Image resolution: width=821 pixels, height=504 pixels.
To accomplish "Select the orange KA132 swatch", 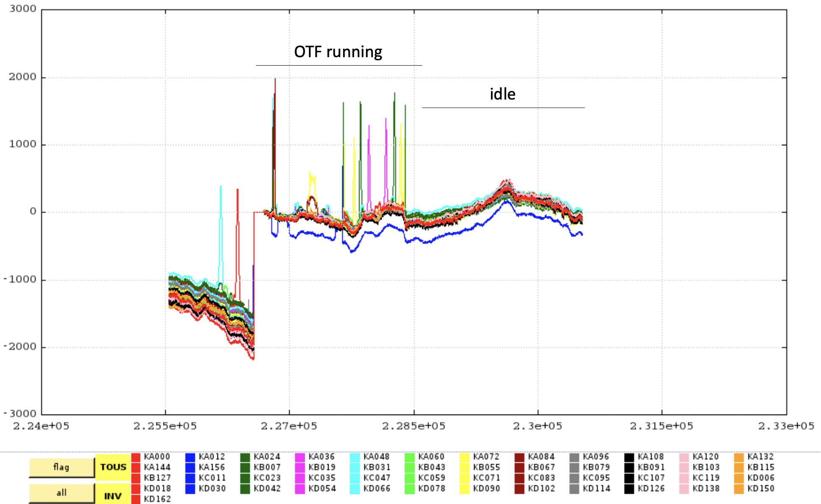I will [x=739, y=457].
